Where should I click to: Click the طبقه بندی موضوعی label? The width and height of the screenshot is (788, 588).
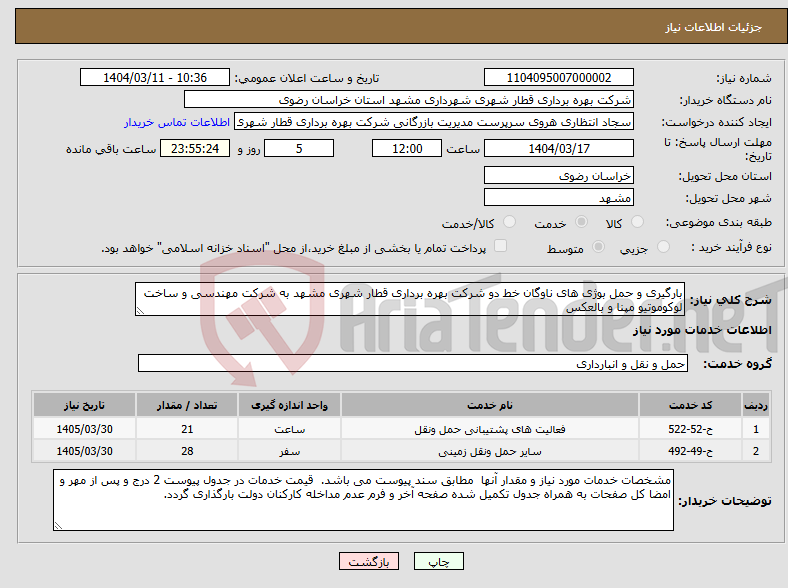[x=719, y=222]
